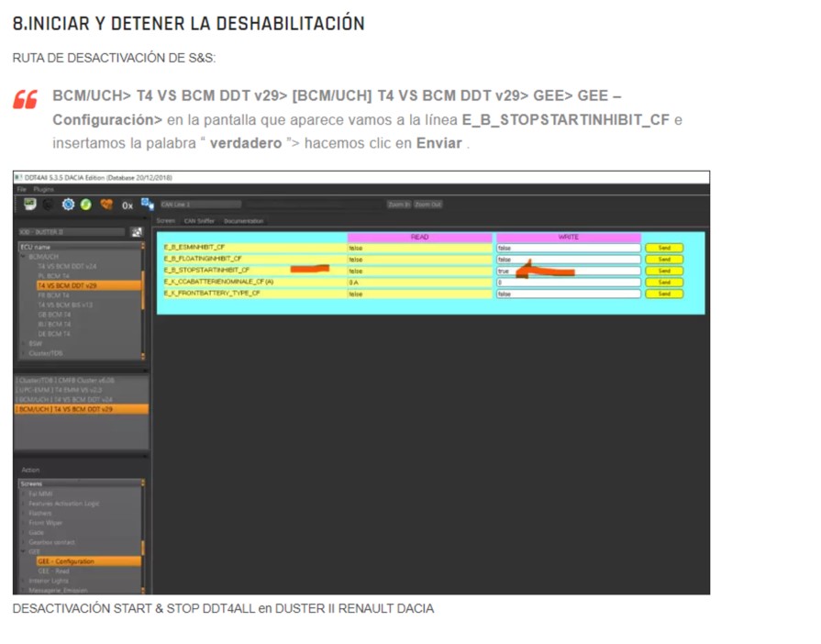Click the Zoom Out button
Viewport: 821px width, 644px height.
(427, 205)
